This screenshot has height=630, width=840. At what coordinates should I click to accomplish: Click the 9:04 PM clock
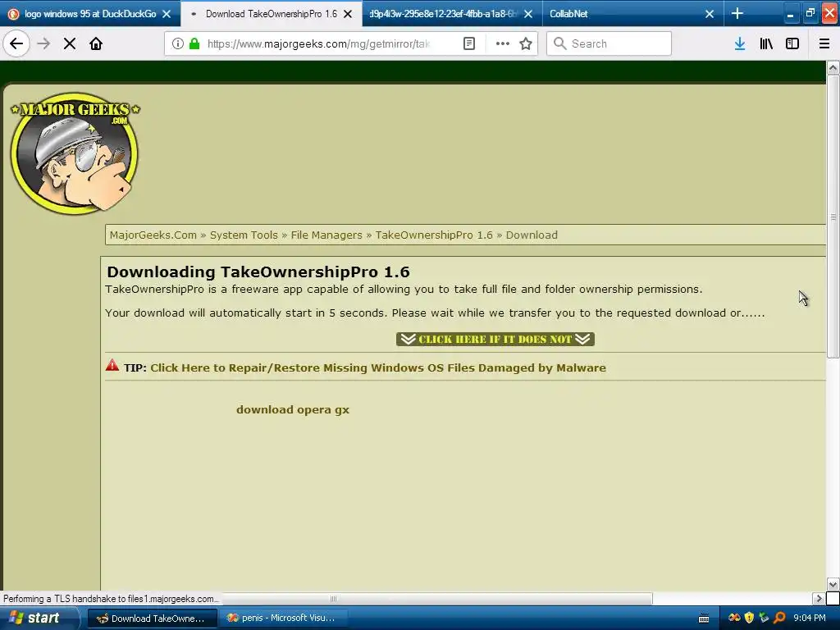click(x=810, y=618)
